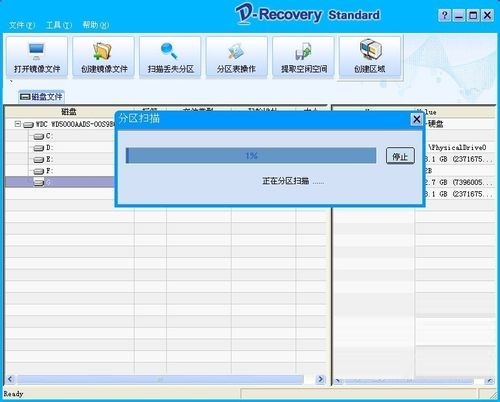Click left arrow of disk list scrollbar
The image size is (500, 402).
[x=10, y=379]
